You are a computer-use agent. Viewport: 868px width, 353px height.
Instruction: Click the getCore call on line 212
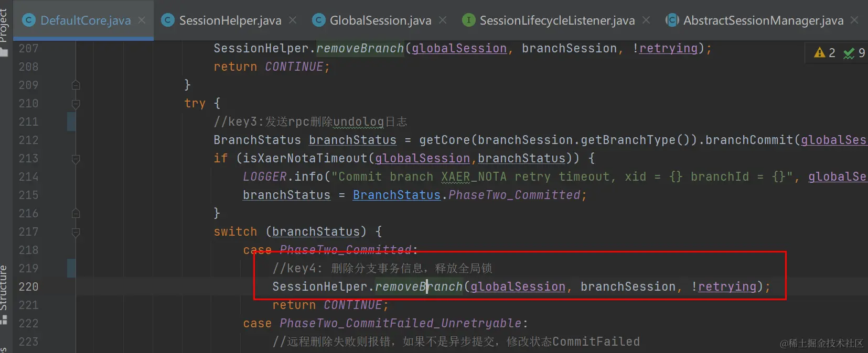[x=445, y=140]
